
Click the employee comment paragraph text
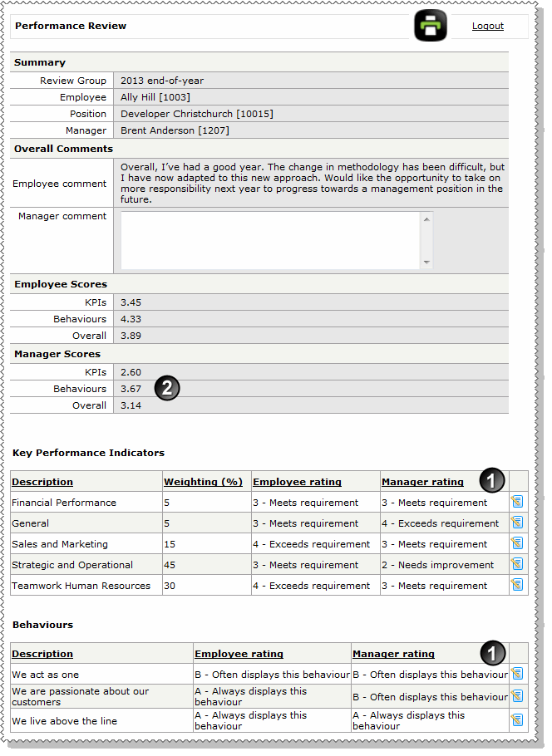(x=313, y=184)
